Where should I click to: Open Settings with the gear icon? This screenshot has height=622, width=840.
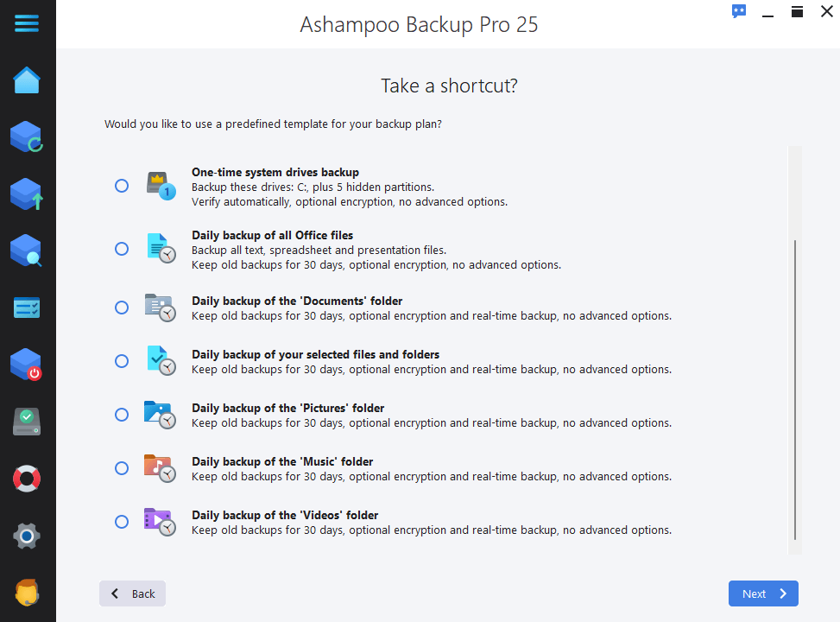pos(27,536)
